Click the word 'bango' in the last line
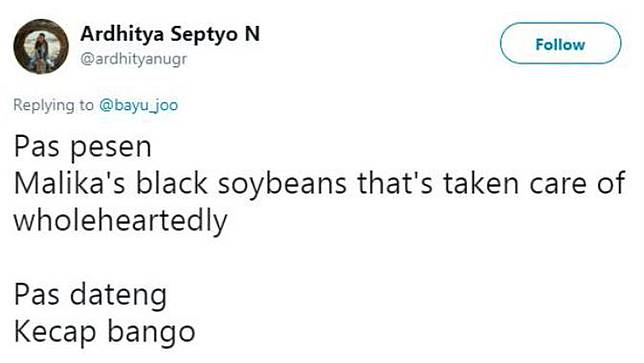This screenshot has width=644, height=363. (151, 333)
